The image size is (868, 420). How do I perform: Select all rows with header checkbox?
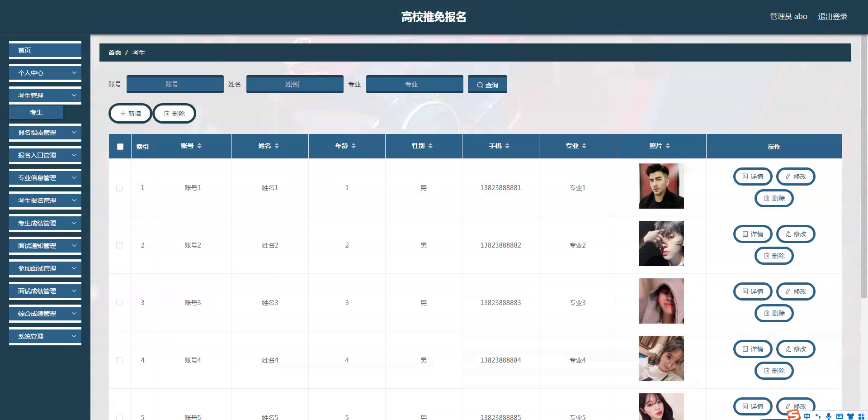point(120,147)
